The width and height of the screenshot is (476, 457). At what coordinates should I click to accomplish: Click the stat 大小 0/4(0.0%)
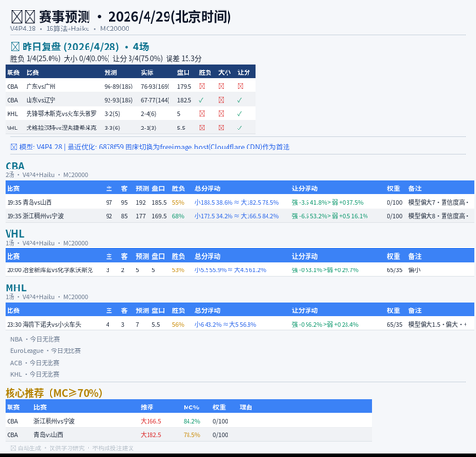coord(87,59)
